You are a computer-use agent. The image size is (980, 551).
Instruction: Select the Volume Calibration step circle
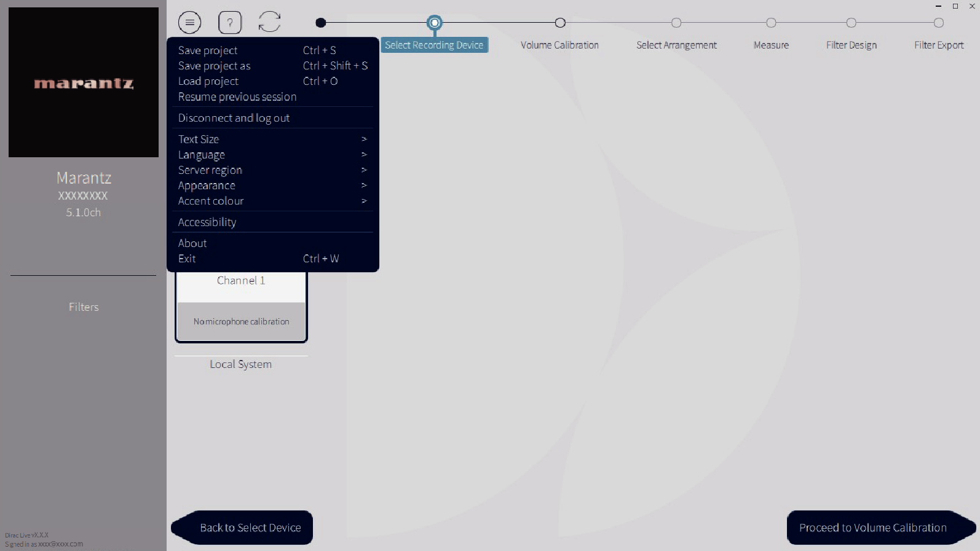click(559, 23)
